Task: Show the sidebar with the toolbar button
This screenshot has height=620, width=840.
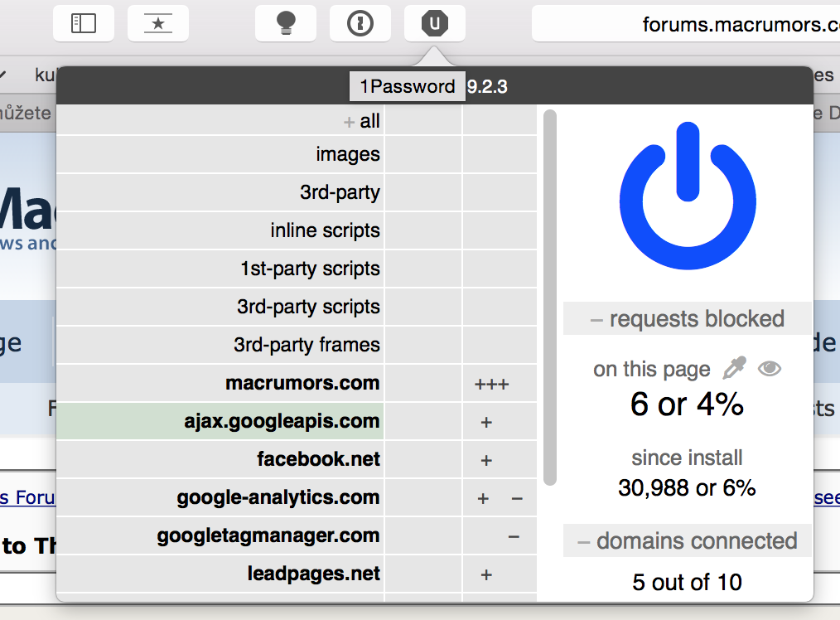Action: [x=84, y=23]
